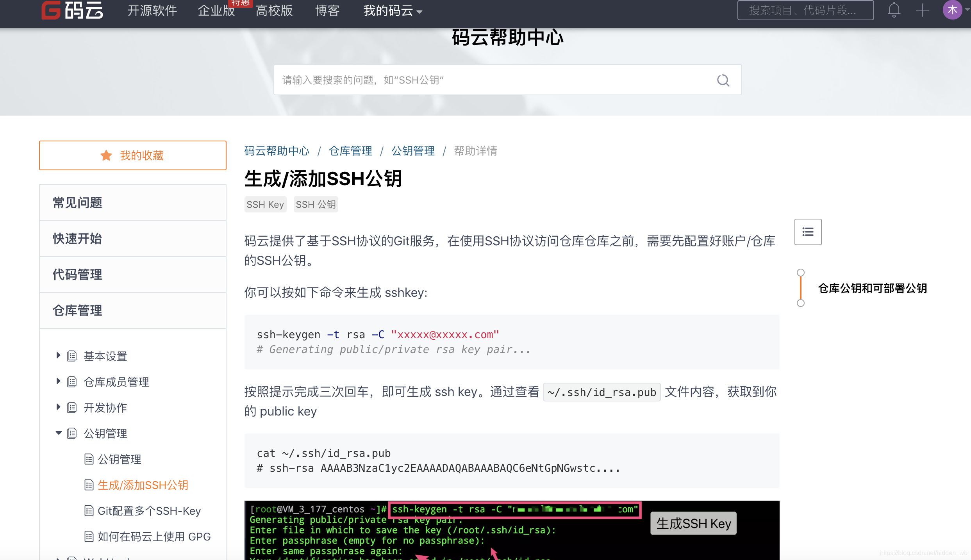
Task: Go to 公钥管理 breadcrumb link
Action: click(413, 151)
